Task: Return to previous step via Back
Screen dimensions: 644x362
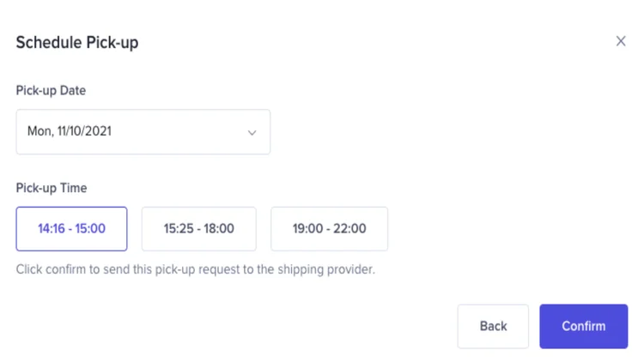Action: (x=493, y=326)
